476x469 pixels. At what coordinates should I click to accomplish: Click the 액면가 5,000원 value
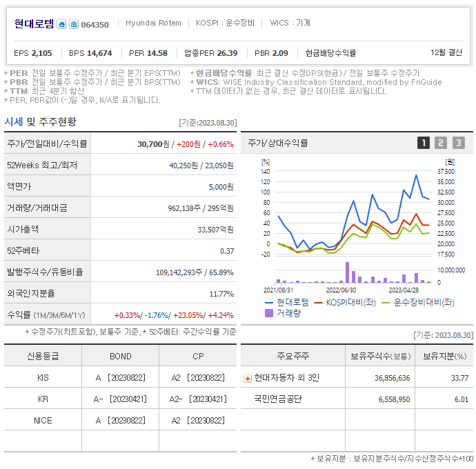tap(221, 187)
